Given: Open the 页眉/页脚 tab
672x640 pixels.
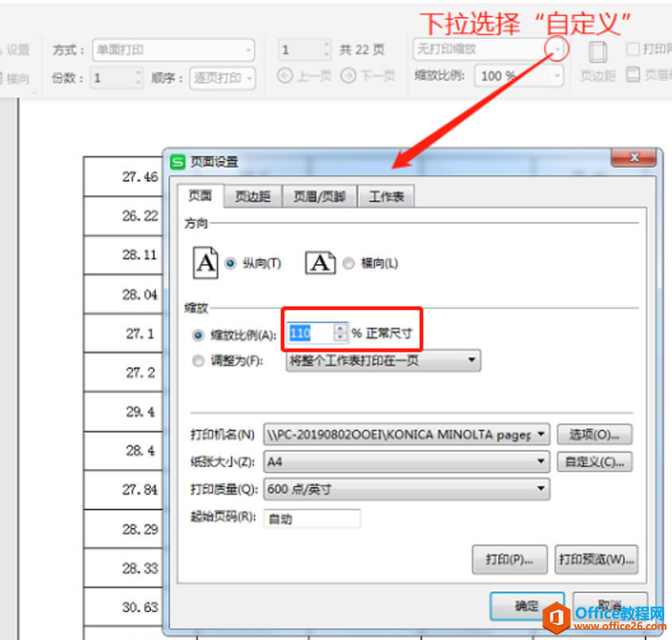Looking at the screenshot, I should (x=319, y=197).
